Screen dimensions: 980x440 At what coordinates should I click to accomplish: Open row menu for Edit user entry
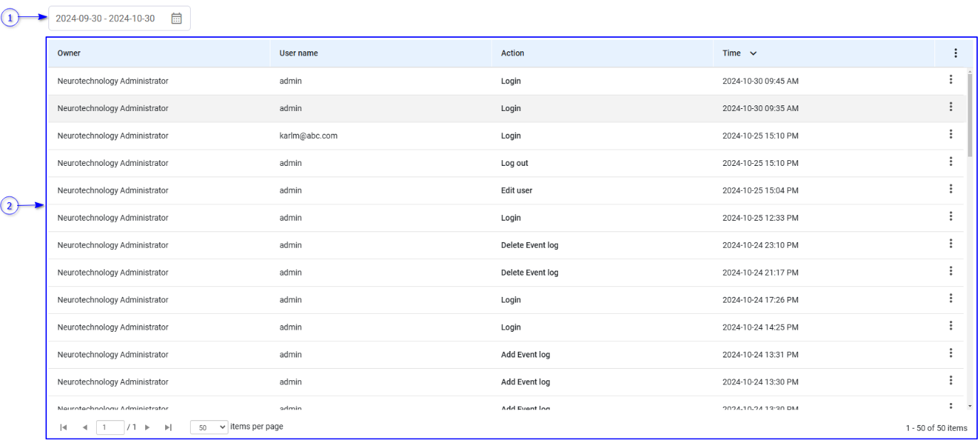(950, 189)
